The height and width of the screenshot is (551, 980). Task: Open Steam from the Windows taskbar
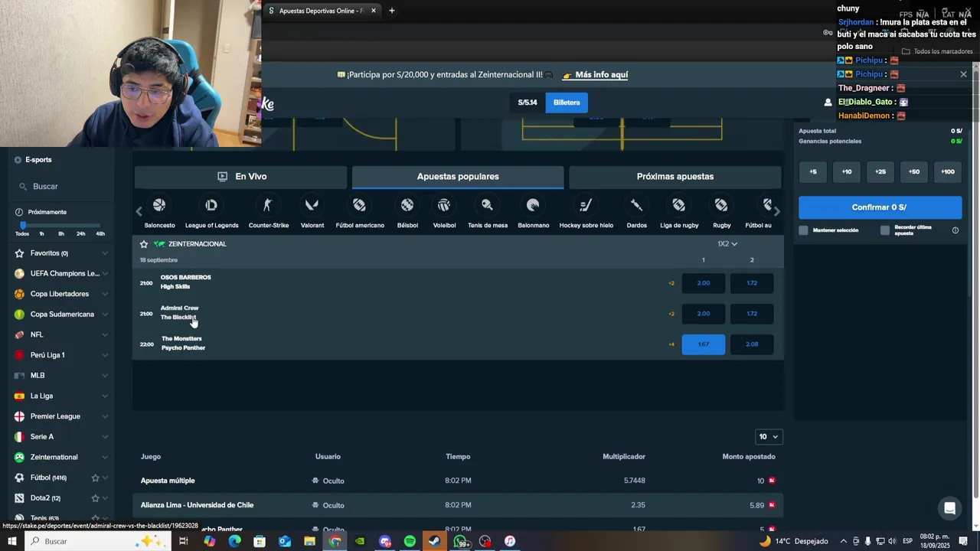(x=434, y=541)
